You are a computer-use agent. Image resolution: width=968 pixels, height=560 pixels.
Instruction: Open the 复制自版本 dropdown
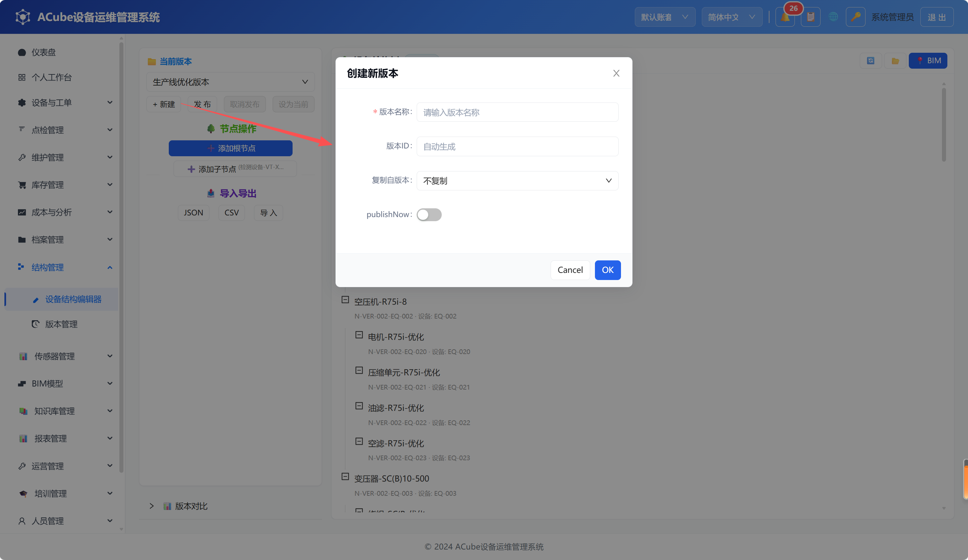point(517,181)
